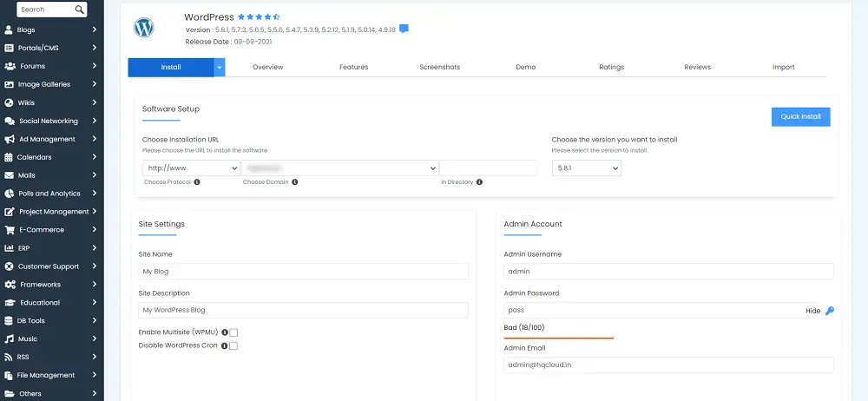The image size is (868, 401).
Task: Open the version dropdown showing 5.8.1
Action: pos(586,168)
